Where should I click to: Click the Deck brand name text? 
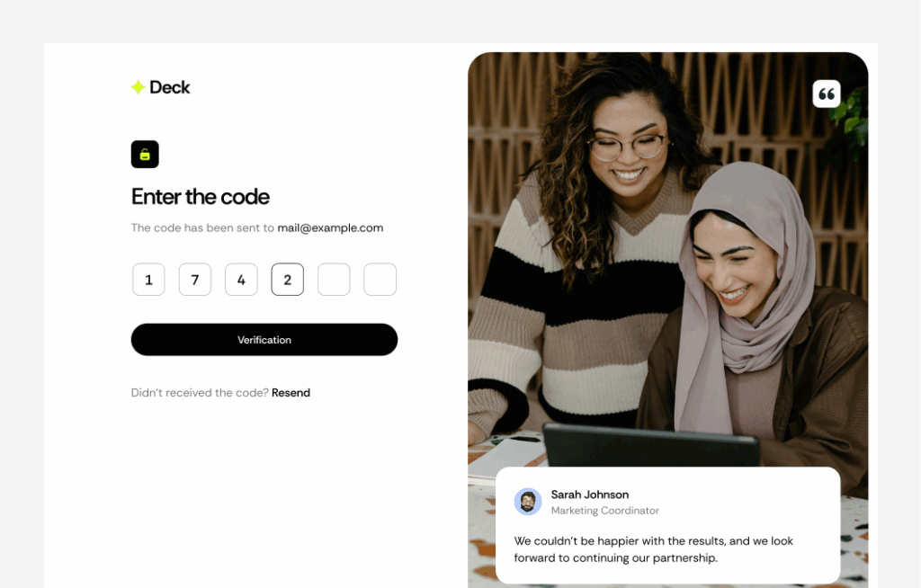pyautogui.click(x=170, y=87)
